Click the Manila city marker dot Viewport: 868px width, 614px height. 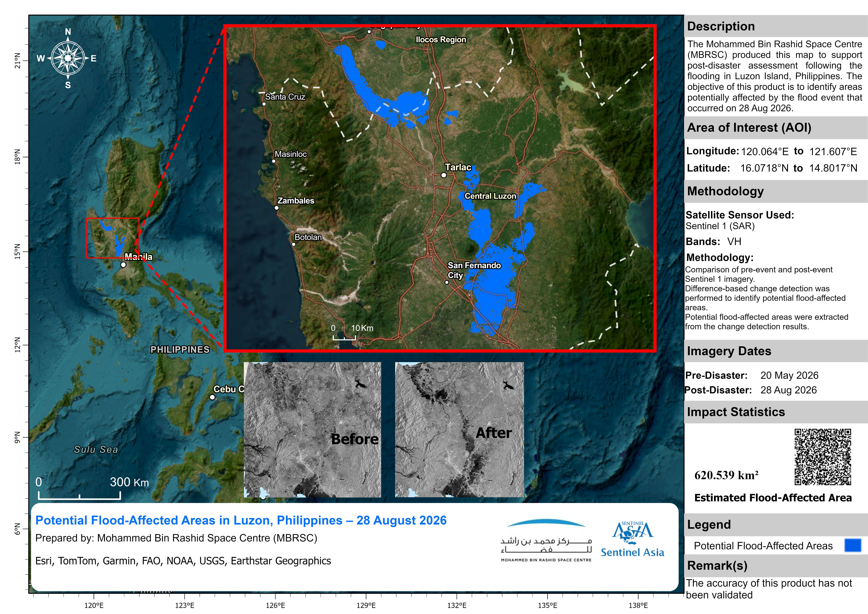click(123, 265)
